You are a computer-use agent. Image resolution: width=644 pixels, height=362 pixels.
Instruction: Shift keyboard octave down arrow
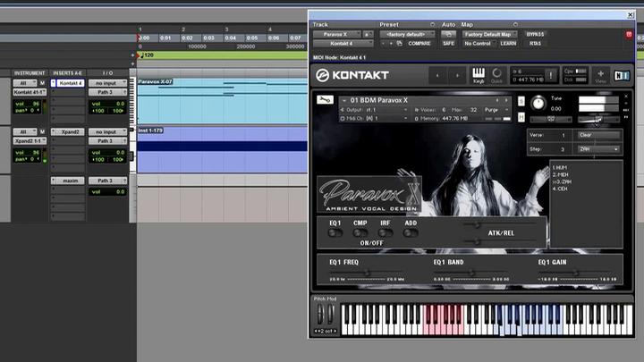[x=316, y=331]
